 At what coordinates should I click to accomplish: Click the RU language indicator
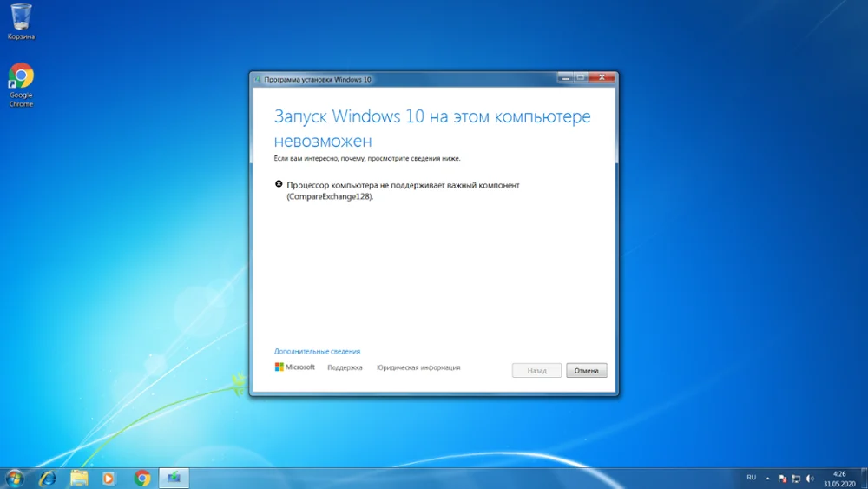pyautogui.click(x=751, y=478)
